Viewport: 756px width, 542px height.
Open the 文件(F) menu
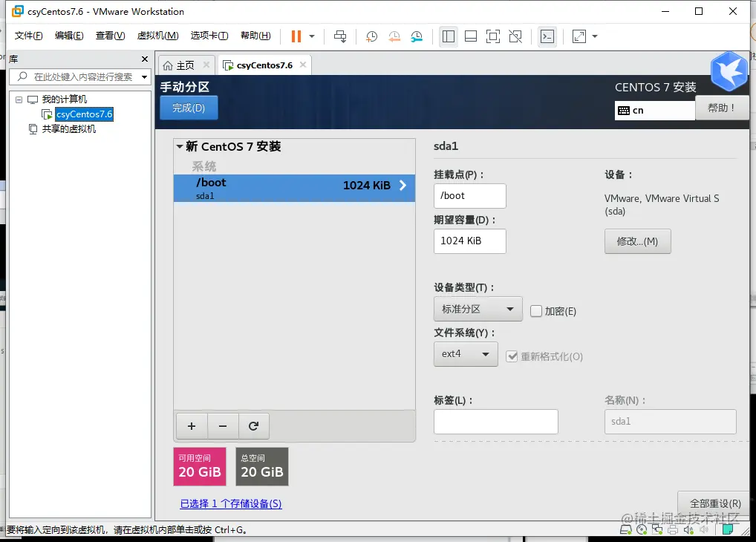pyautogui.click(x=28, y=36)
